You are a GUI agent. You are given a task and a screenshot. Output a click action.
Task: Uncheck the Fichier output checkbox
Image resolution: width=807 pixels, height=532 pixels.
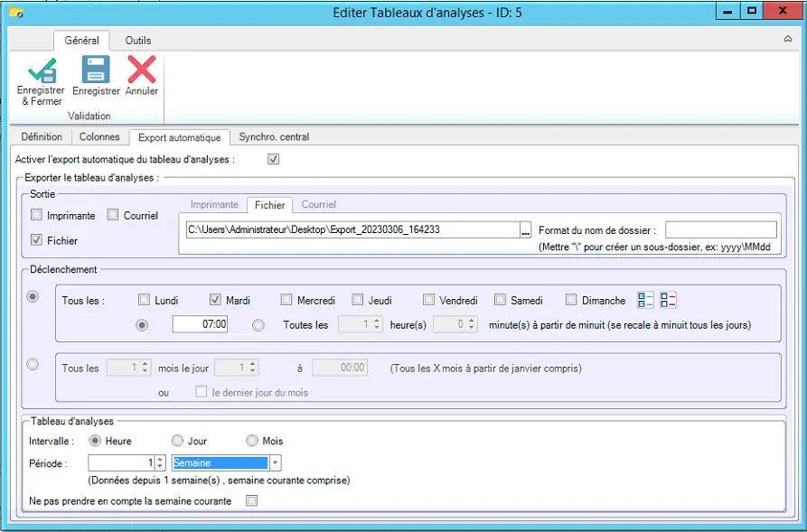click(36, 239)
